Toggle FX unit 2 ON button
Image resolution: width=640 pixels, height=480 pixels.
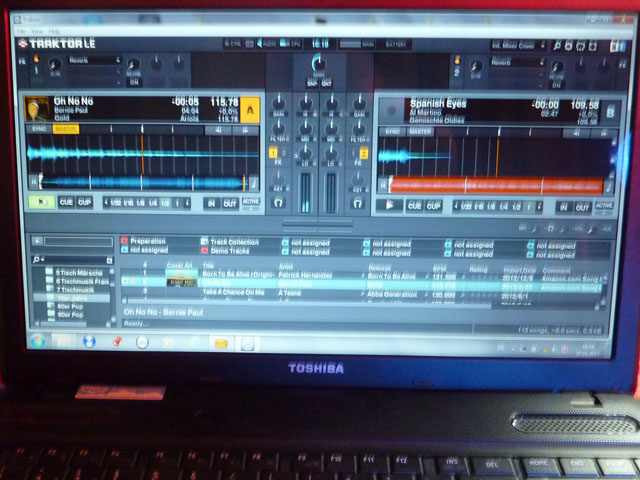(556, 85)
